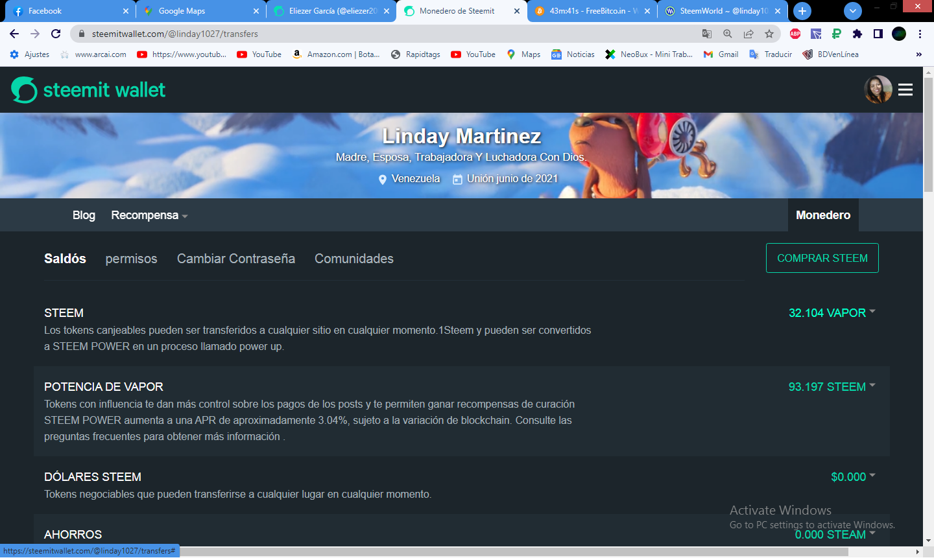
Task: Open the Rapidtags bookmark
Action: click(x=415, y=54)
